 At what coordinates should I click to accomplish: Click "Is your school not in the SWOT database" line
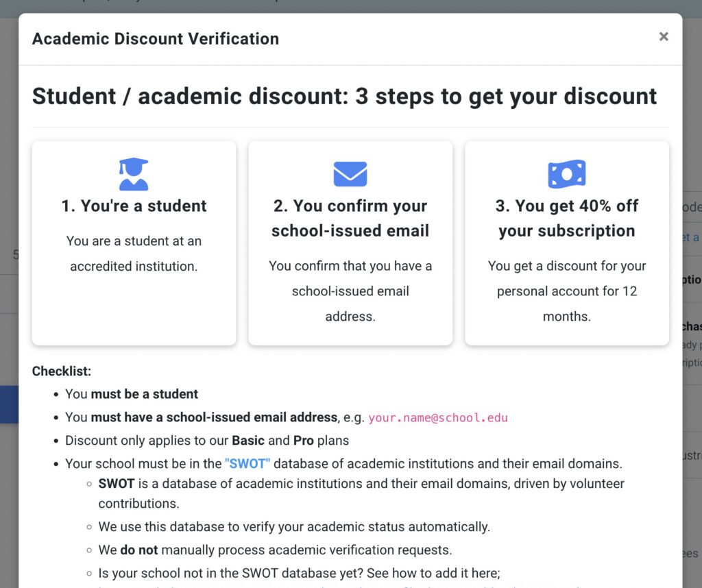pos(299,573)
